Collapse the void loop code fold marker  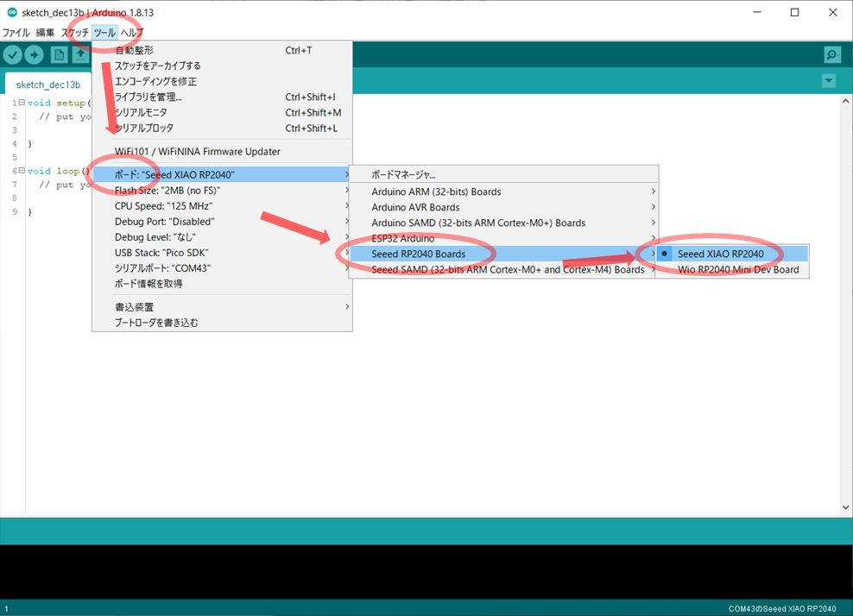pos(22,171)
